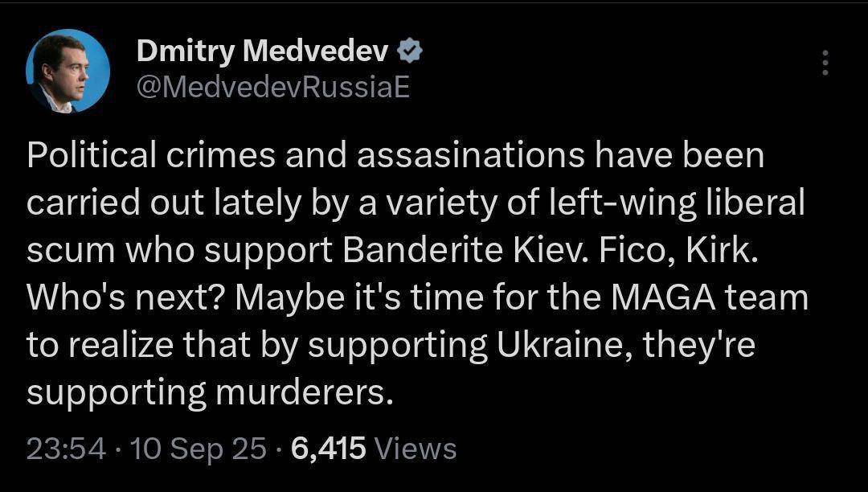Click the 6,415 view count number
This screenshot has height=492, width=868.
pyautogui.click(x=328, y=449)
